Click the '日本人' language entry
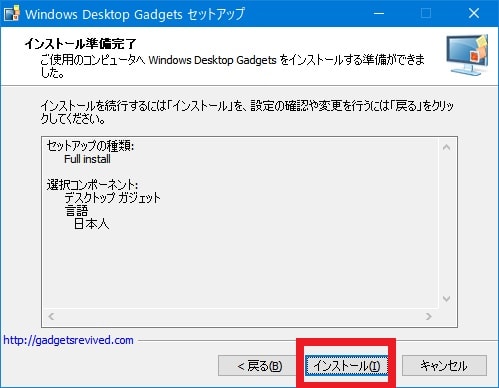Screen dimensions: 499x388 [91, 224]
